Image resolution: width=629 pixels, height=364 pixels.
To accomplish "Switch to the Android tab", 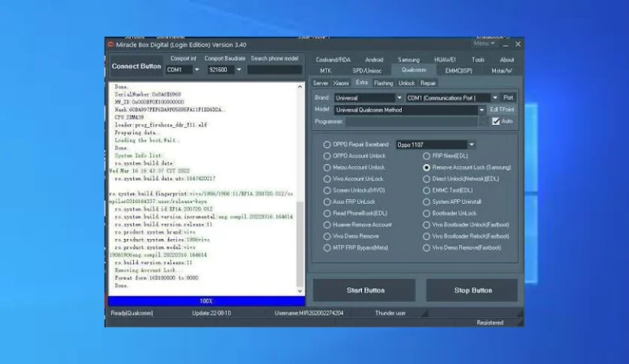I will [x=374, y=59].
